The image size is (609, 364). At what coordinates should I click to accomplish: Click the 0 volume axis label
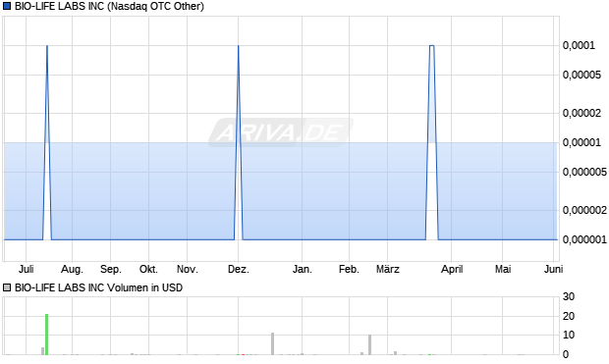pos(566,354)
